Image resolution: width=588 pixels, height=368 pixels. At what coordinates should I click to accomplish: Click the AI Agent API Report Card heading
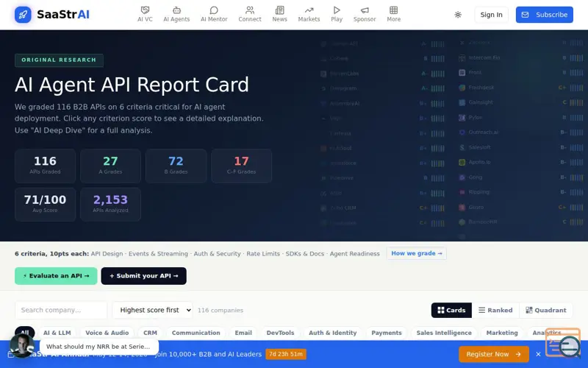(x=132, y=85)
